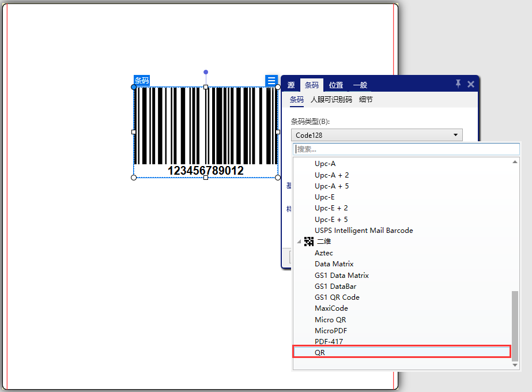Show the 细节 sub-tab
This screenshot has height=392, width=532.
pyautogui.click(x=365, y=100)
